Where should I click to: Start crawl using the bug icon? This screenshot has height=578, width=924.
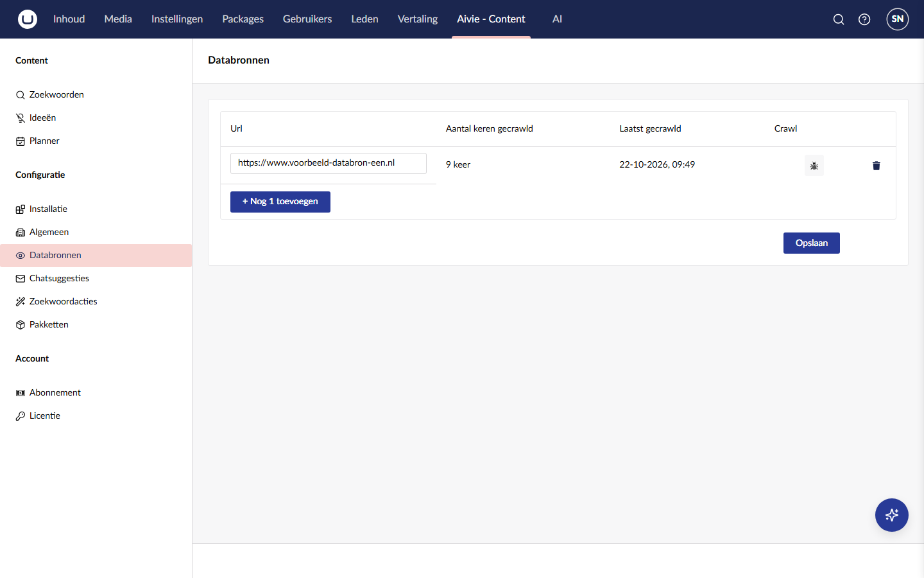tap(814, 166)
